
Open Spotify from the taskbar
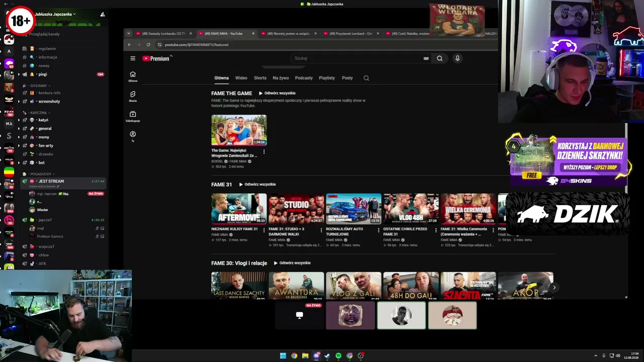[x=339, y=356]
